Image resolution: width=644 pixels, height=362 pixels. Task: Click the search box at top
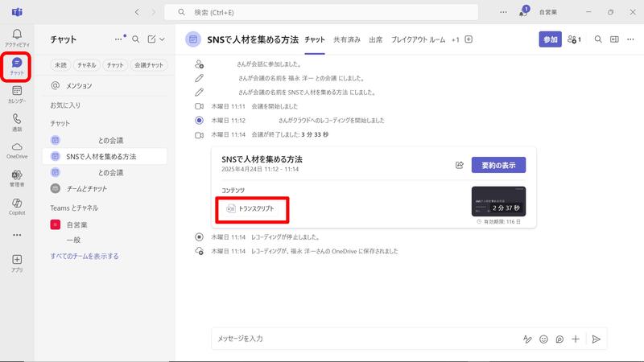click(321, 12)
